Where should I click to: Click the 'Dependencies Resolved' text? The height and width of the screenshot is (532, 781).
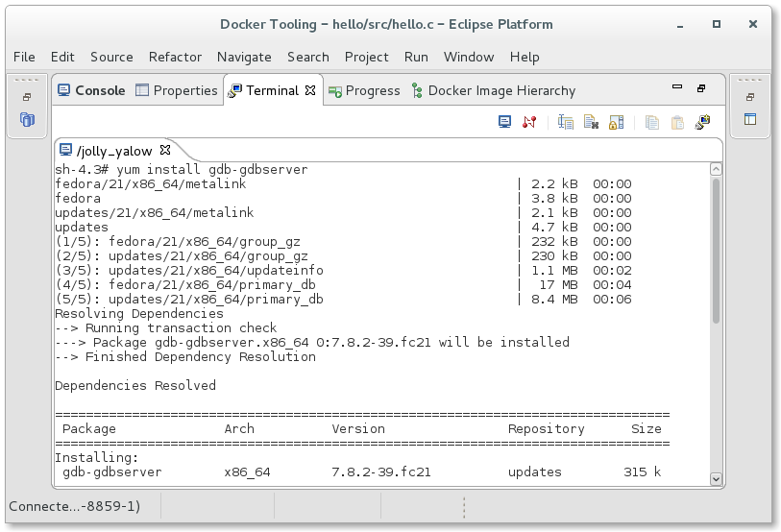tap(135, 385)
